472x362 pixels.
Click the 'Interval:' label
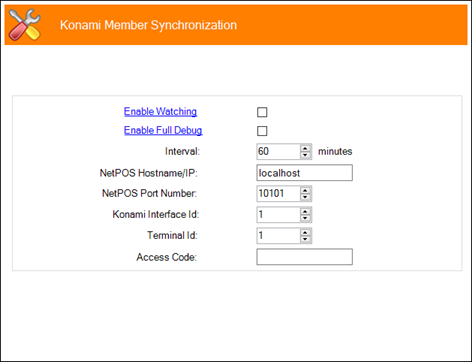coord(182,151)
